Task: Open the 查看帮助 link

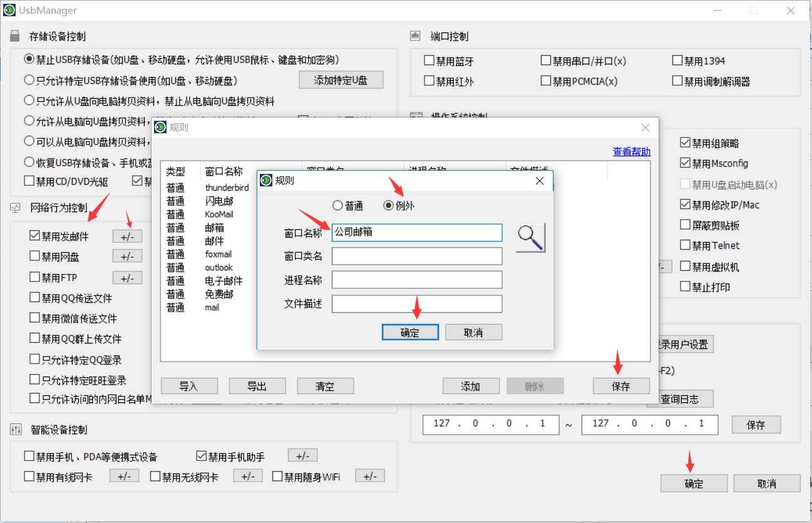Action: click(632, 151)
